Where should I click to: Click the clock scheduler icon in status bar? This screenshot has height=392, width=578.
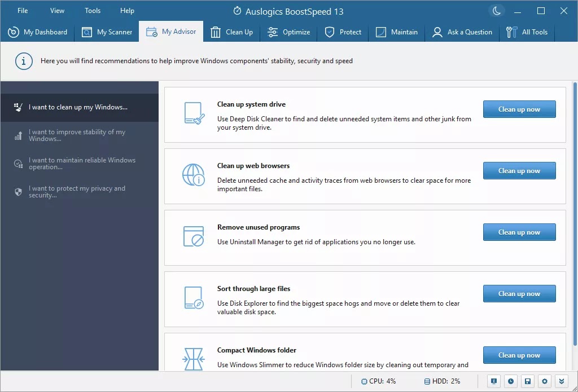[x=511, y=381]
